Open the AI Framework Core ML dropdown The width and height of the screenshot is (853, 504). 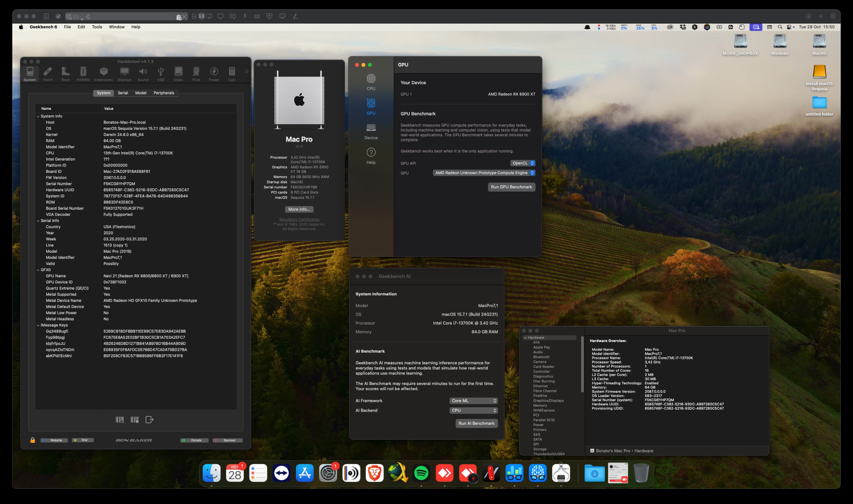point(473,401)
